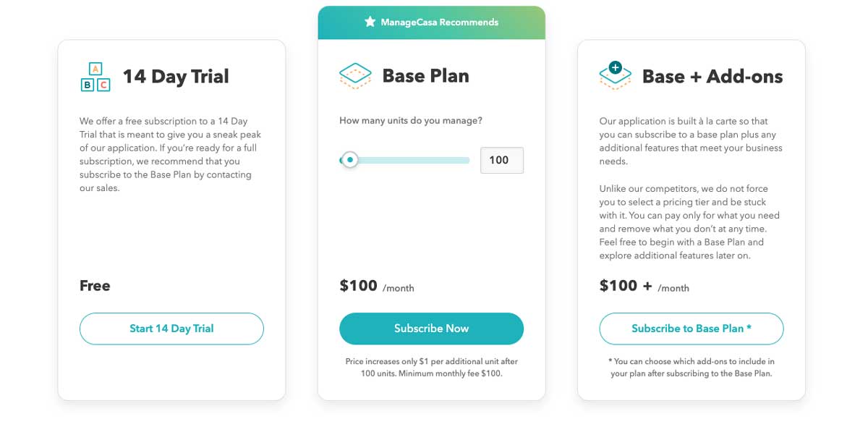
Task: Click the Free price label on the trial card
Action: click(95, 285)
